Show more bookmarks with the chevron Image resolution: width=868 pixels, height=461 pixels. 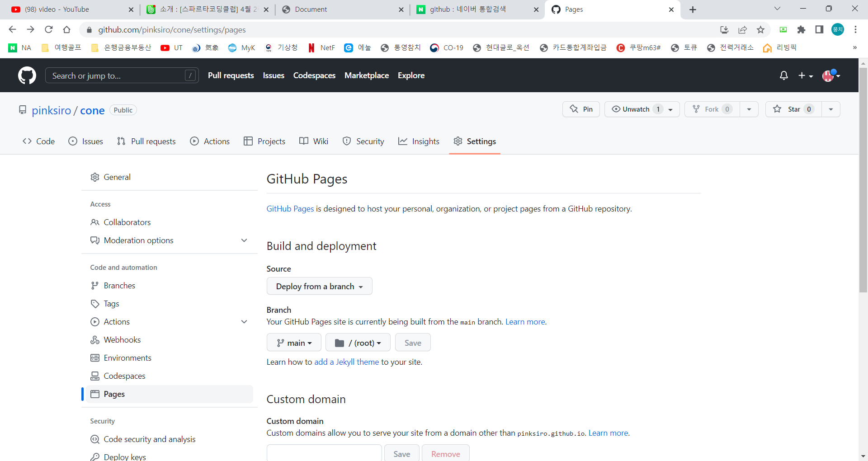855,47
